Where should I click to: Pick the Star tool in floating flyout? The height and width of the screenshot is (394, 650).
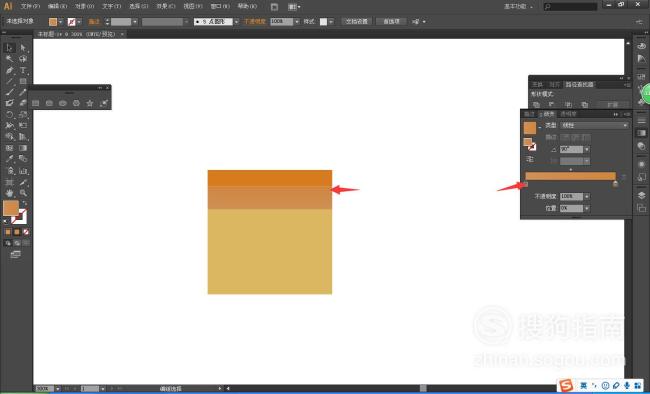pyautogui.click(x=90, y=103)
